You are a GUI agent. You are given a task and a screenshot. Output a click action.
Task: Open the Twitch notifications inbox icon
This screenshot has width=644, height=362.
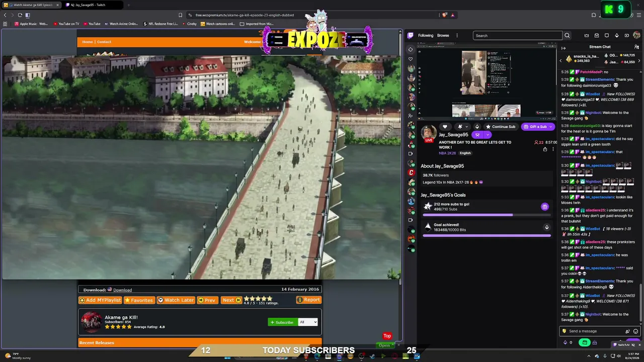click(x=597, y=36)
